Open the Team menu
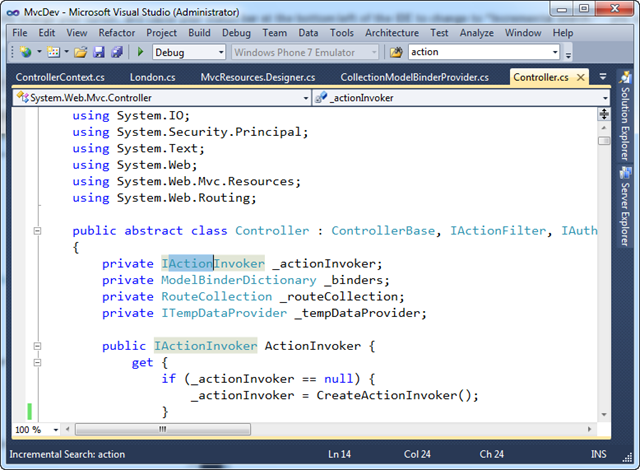Image resolution: width=640 pixels, height=470 pixels. click(x=274, y=33)
